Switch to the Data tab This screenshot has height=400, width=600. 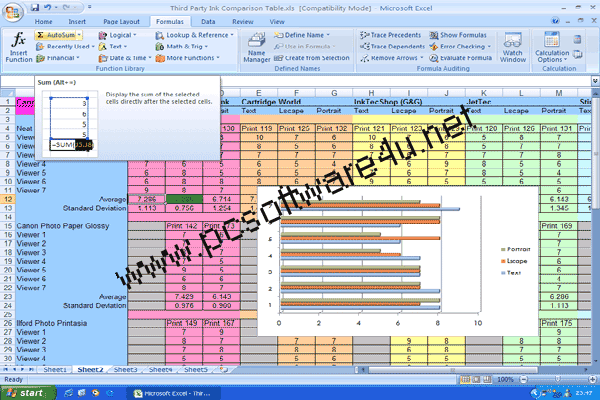(208, 22)
